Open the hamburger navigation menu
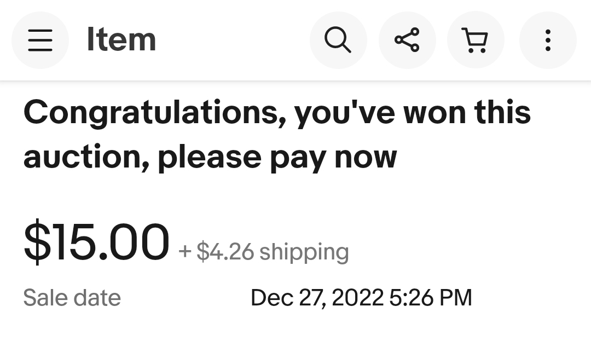591x364 pixels. 40,40
